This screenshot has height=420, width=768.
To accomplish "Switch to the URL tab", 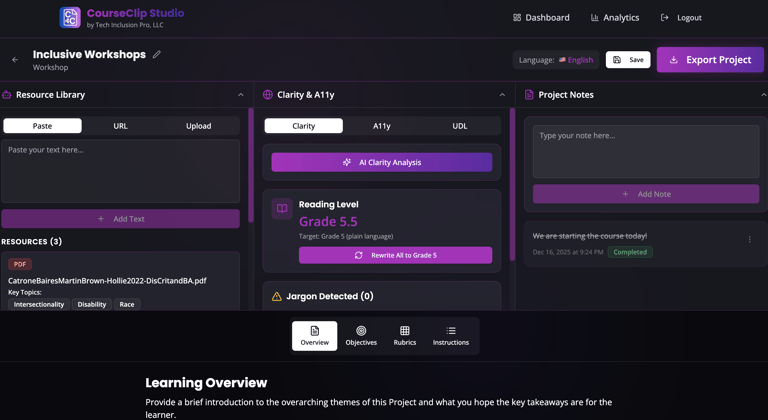I will (120, 126).
